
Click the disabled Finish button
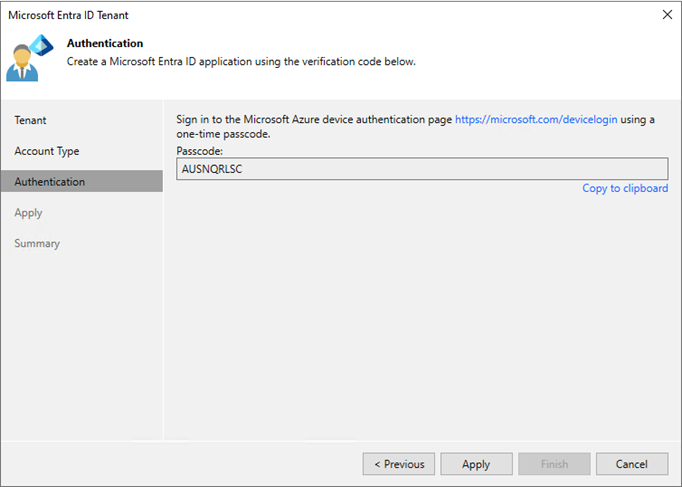[x=554, y=464]
